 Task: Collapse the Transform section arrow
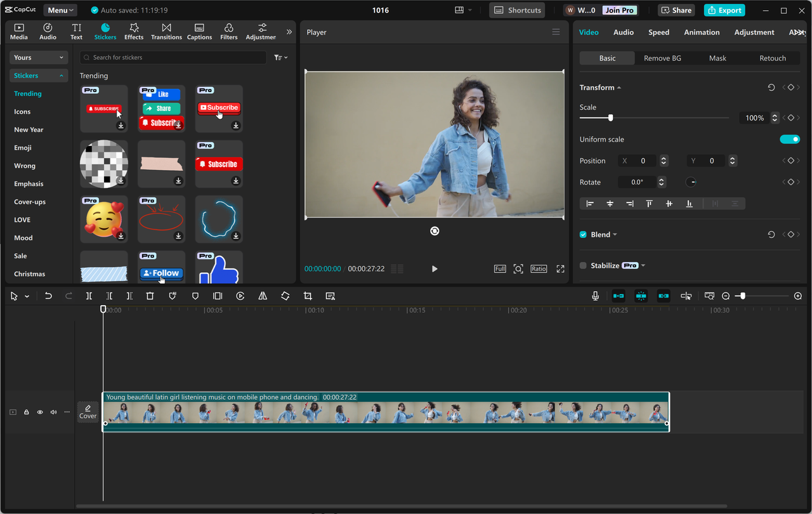coord(619,88)
